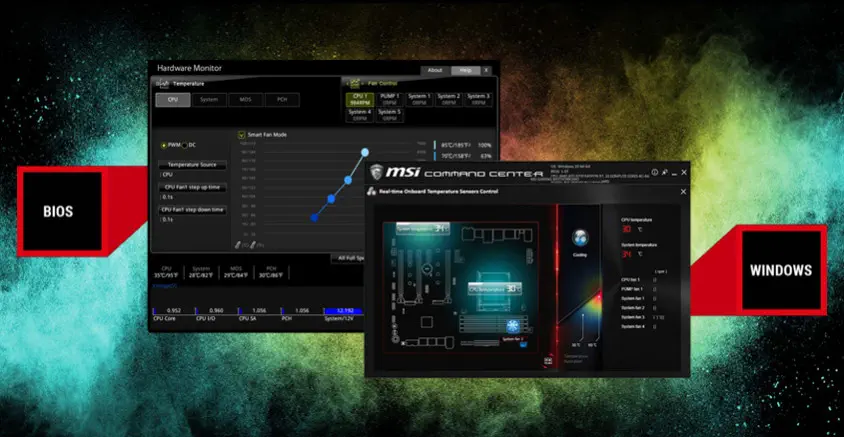Select the System 1 fan button

click(419, 100)
